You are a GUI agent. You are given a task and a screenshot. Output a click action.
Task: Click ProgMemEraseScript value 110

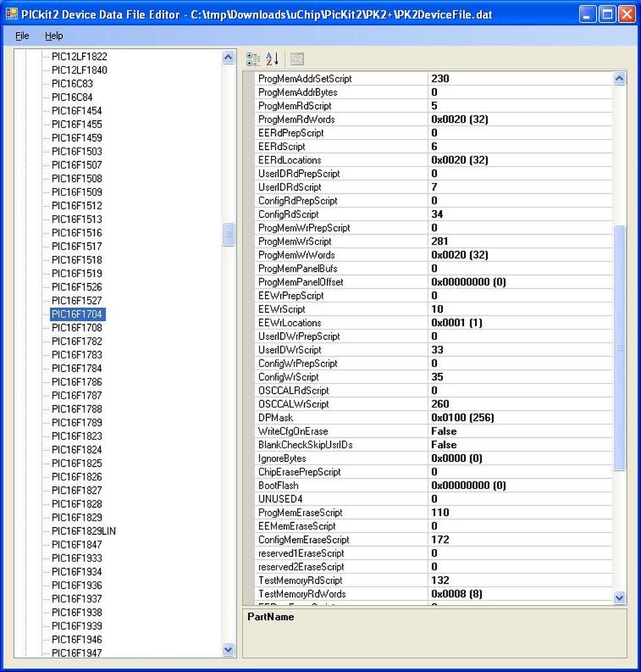[440, 513]
